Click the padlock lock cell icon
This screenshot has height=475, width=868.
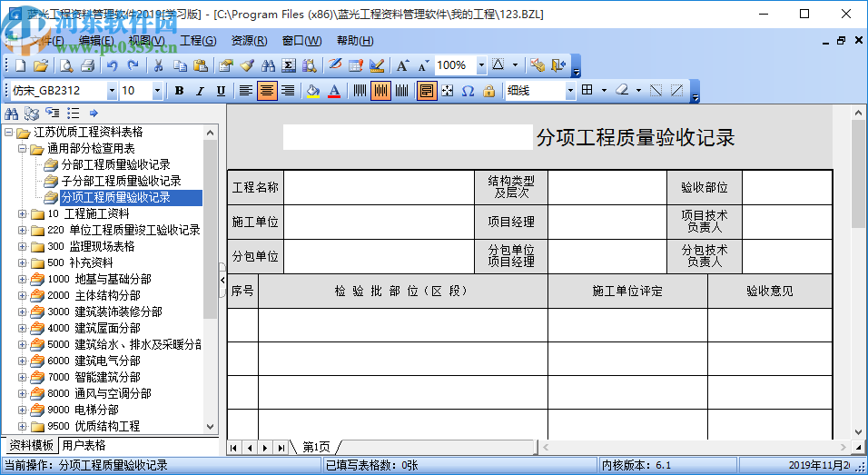click(x=488, y=91)
